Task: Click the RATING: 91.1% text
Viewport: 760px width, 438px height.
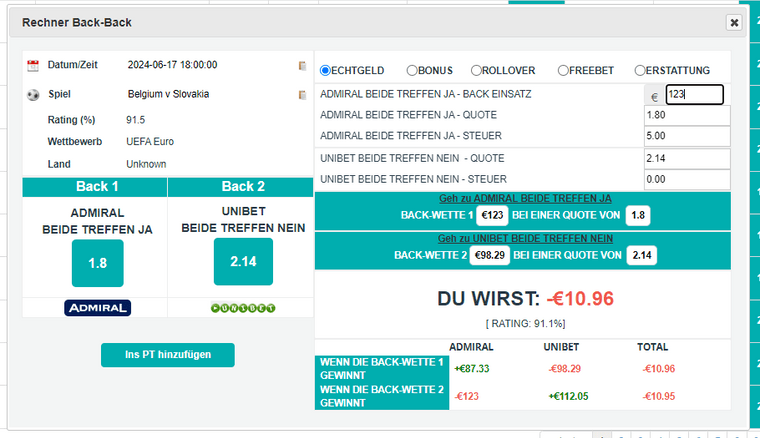Action: click(x=525, y=324)
